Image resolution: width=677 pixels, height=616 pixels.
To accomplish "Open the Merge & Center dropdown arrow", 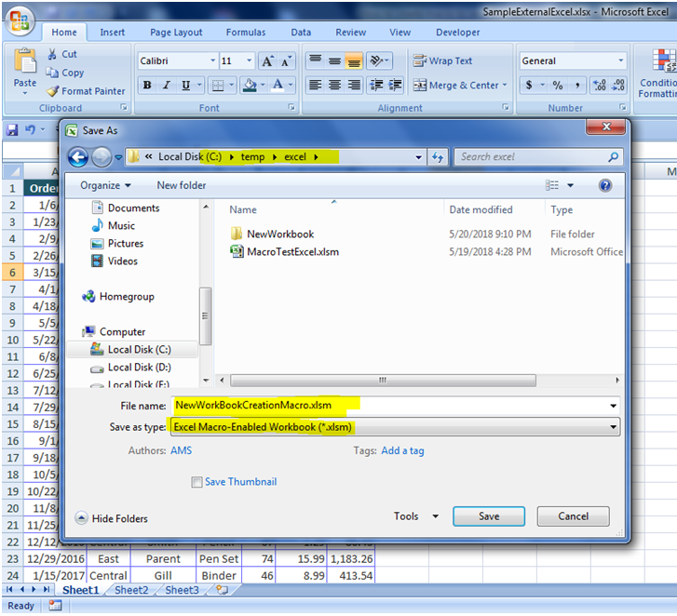I will (505, 85).
